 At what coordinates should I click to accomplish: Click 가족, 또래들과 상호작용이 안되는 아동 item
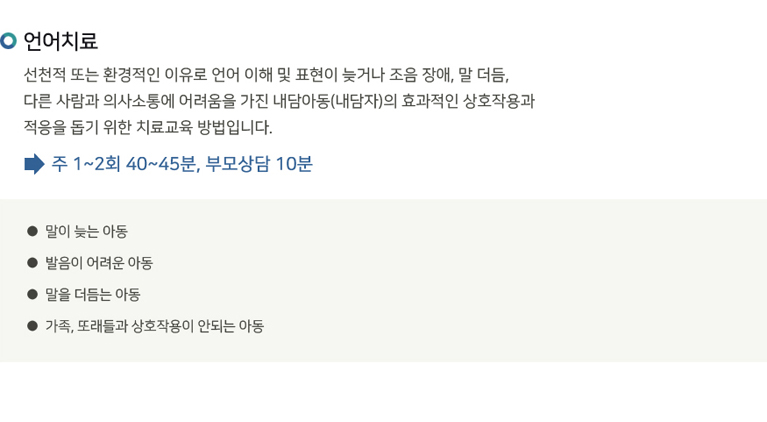pos(155,326)
